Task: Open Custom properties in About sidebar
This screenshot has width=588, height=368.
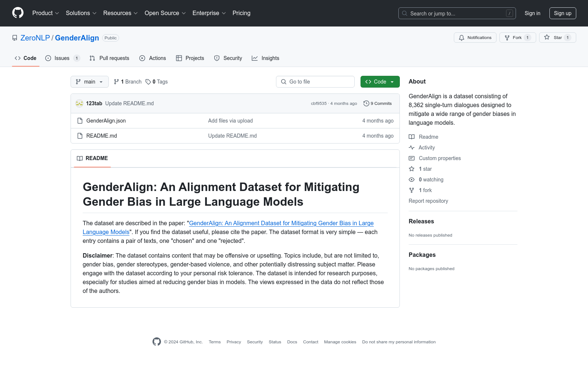Action: point(435,158)
